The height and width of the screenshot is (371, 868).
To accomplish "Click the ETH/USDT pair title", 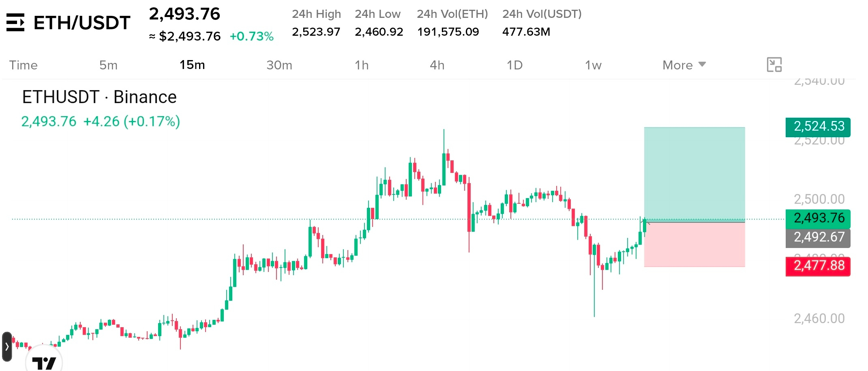I will point(82,23).
